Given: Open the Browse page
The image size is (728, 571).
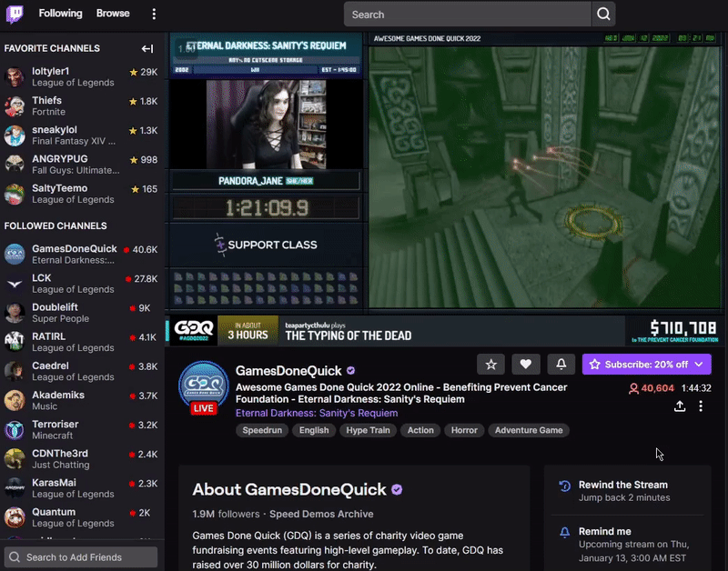Looking at the screenshot, I should [113, 14].
